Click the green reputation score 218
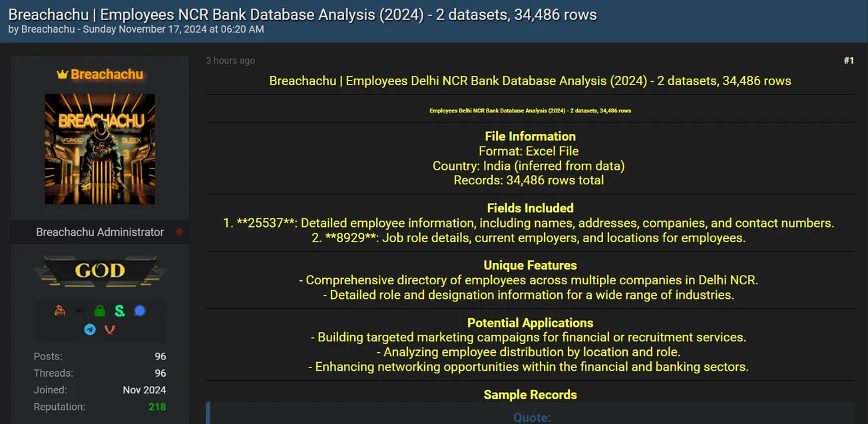 (157, 407)
